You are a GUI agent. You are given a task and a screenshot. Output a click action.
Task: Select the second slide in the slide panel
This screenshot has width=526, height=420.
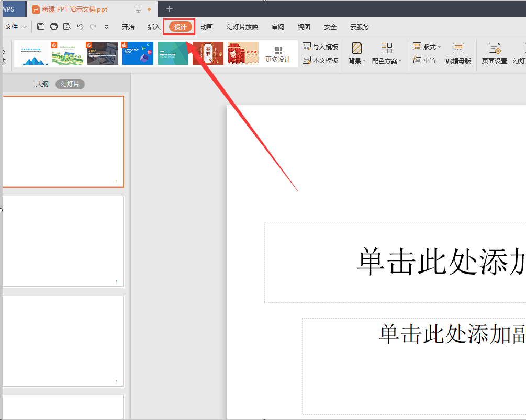pos(63,241)
